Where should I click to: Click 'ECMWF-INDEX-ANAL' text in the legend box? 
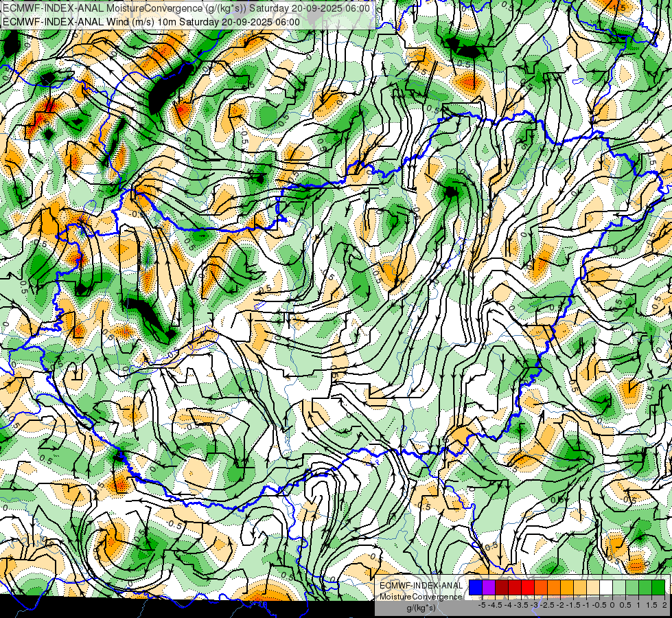tap(421, 586)
